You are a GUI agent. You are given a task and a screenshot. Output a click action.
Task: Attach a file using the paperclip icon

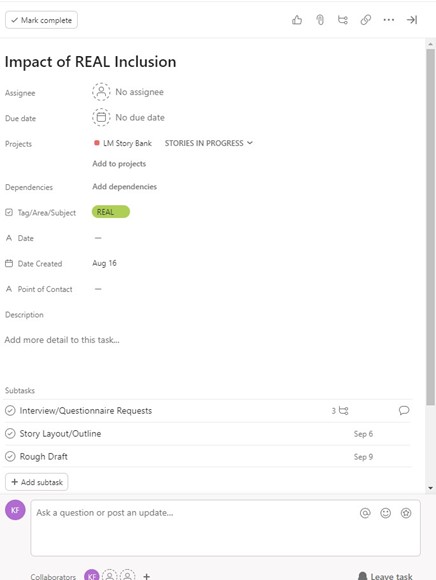point(320,20)
